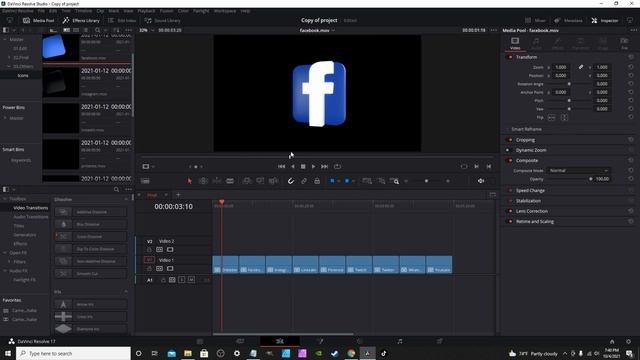The height and width of the screenshot is (360, 640).
Task: Switch to Inspector File tab
Action: click(624, 43)
